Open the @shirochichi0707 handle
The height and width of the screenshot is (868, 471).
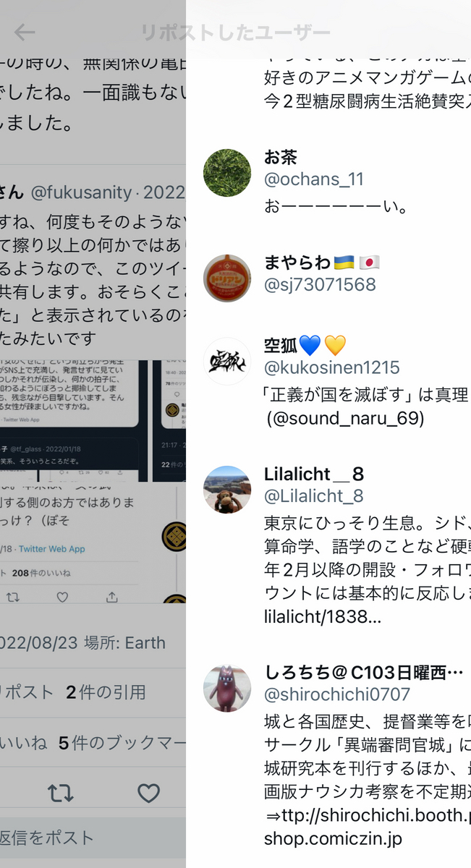pyautogui.click(x=337, y=694)
